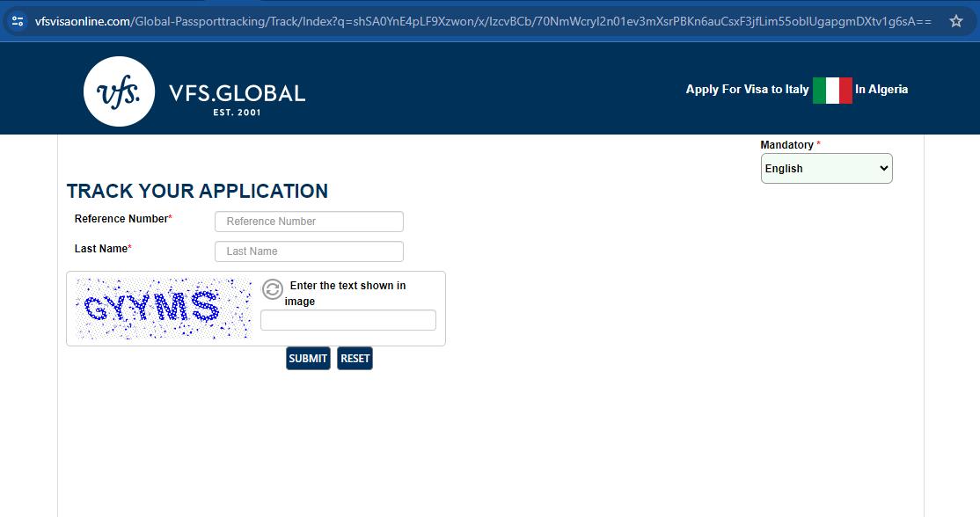Click inside the Reference Number field
Viewport: 980px width, 517px height.
point(309,221)
